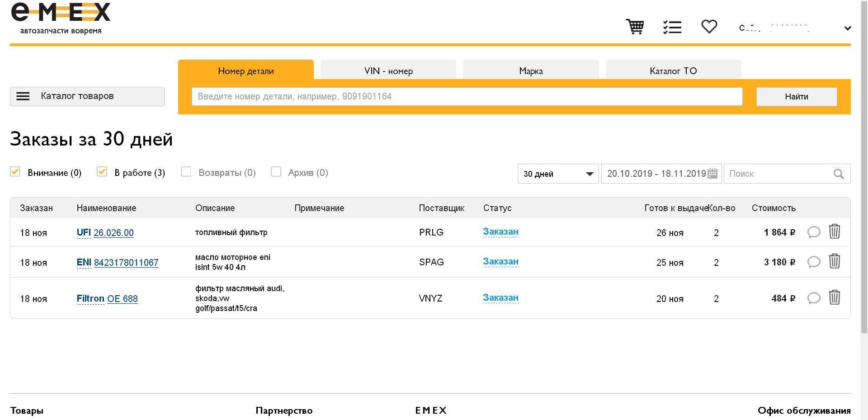Click the Заказан column header

tap(36, 208)
